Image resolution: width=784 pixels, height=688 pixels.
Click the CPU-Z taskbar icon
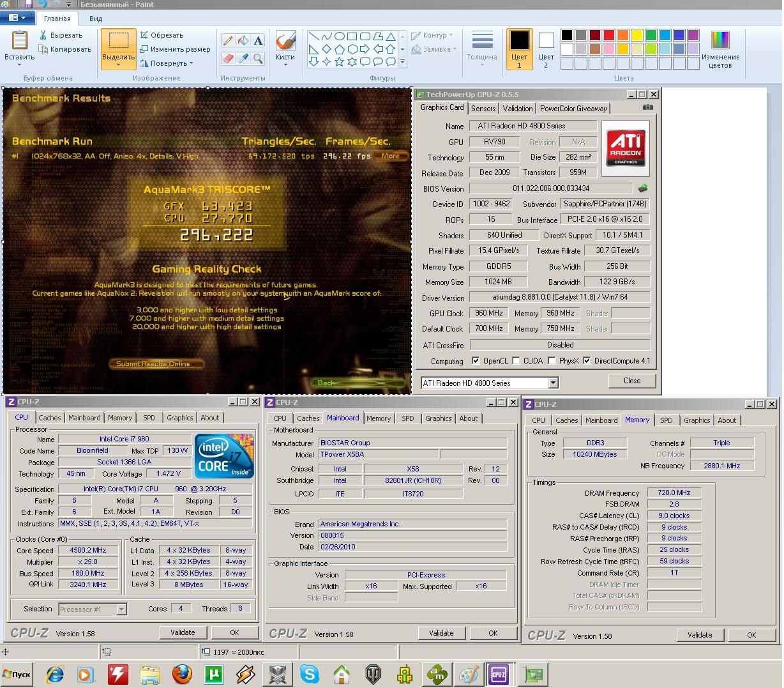498,674
